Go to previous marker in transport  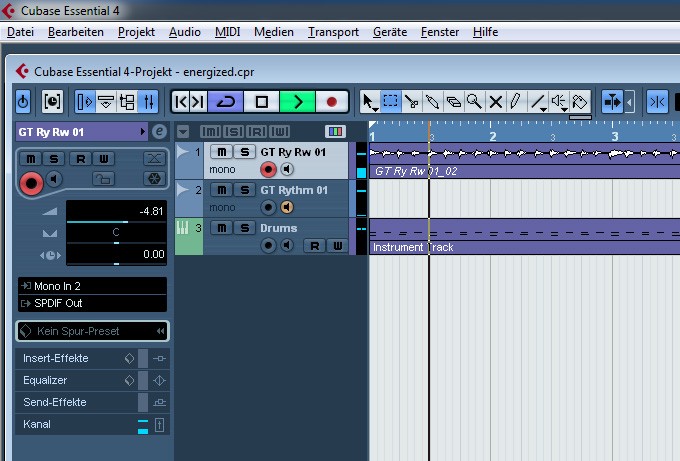[181, 102]
